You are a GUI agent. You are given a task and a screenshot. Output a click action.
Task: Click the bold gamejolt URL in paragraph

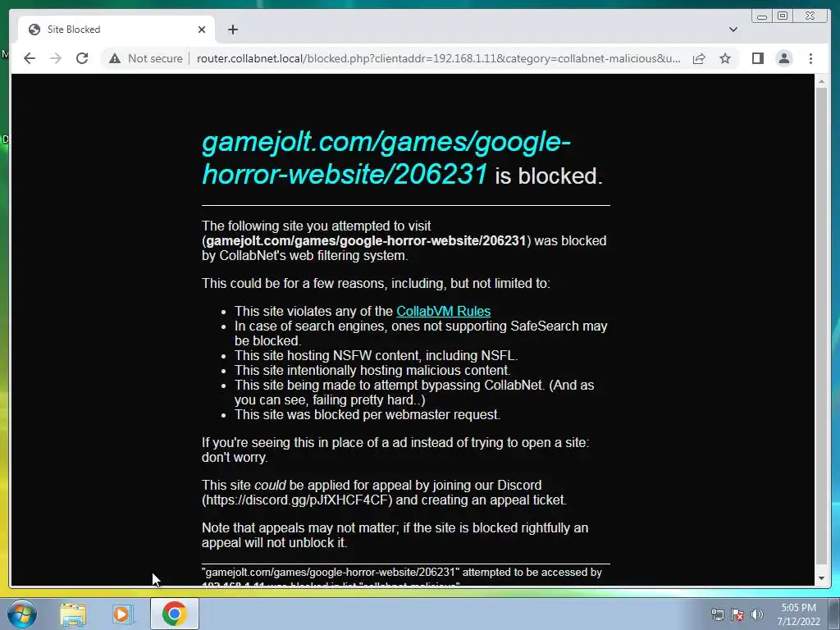tap(366, 240)
